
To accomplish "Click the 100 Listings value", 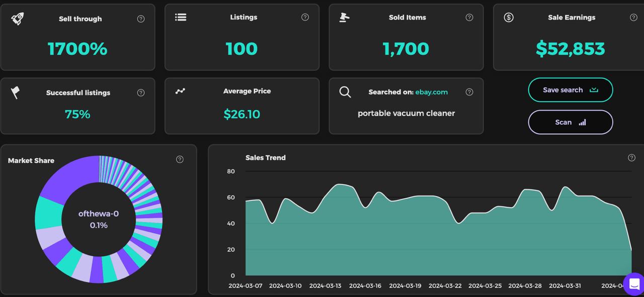I will click(x=242, y=49).
